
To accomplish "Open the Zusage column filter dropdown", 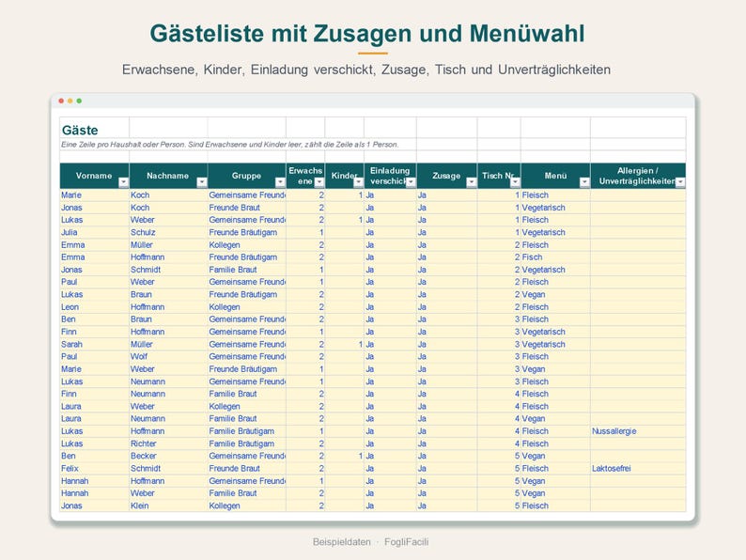I will click(472, 182).
